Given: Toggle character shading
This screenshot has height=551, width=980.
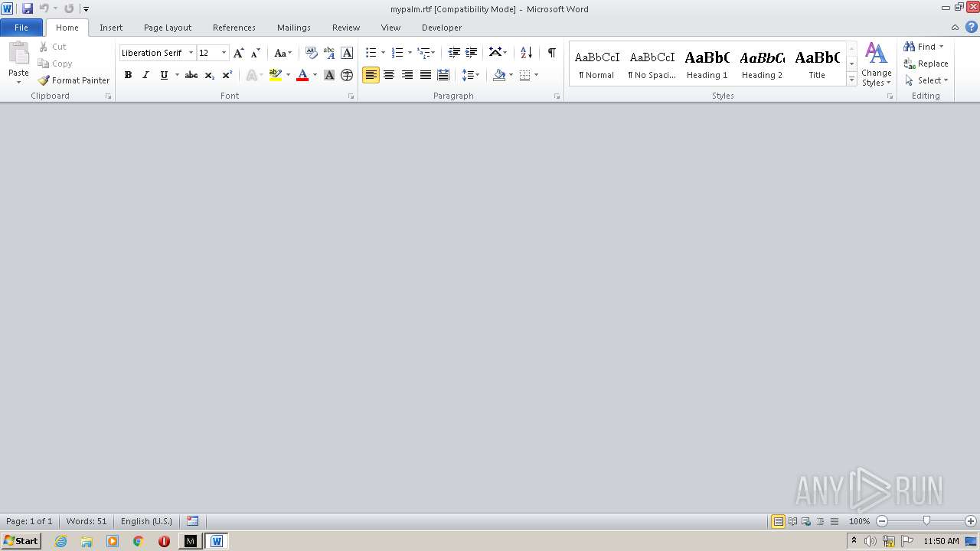Looking at the screenshot, I should (329, 75).
